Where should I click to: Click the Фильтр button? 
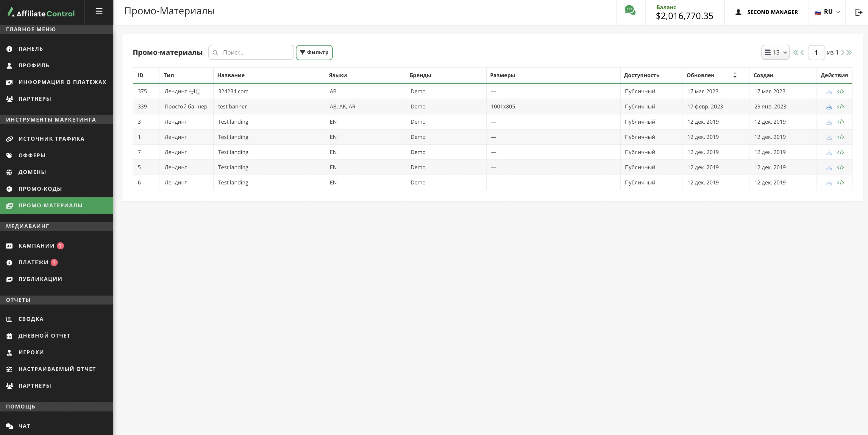coord(314,53)
